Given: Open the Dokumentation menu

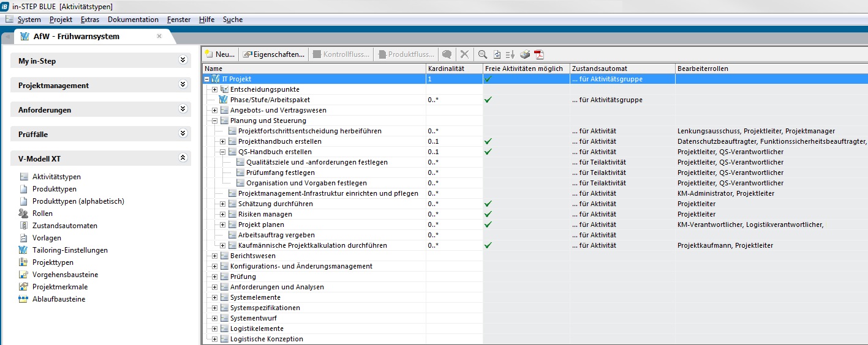Looking at the screenshot, I should tap(133, 20).
